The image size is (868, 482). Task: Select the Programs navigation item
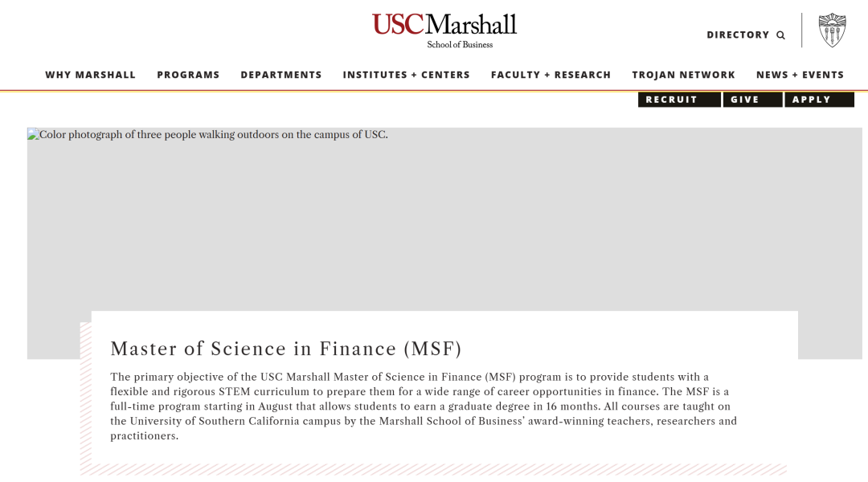(188, 75)
